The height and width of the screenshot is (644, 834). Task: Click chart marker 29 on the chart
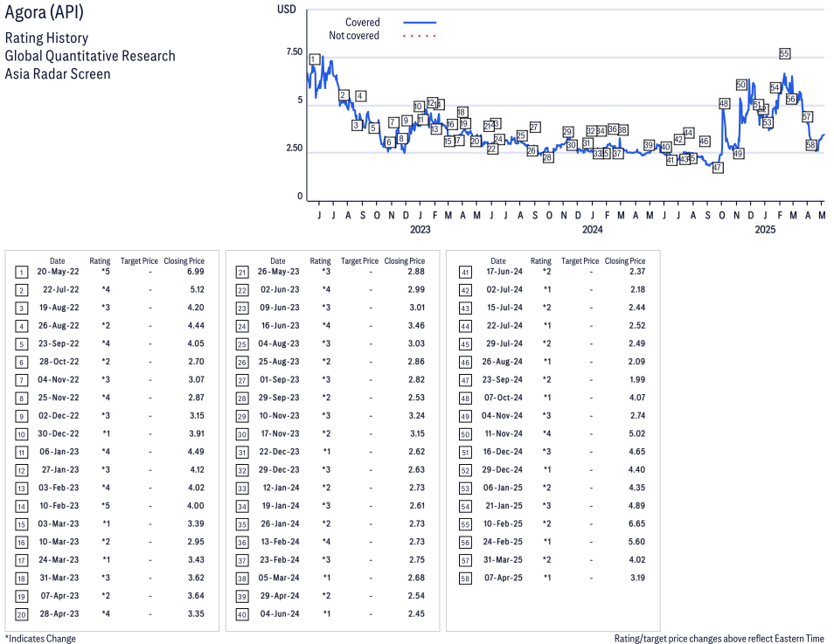click(567, 132)
